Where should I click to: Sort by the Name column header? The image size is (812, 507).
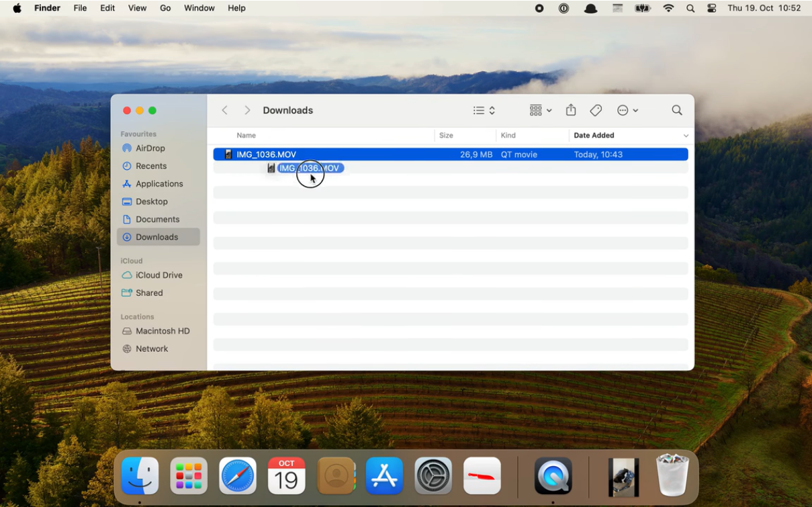[x=246, y=136]
